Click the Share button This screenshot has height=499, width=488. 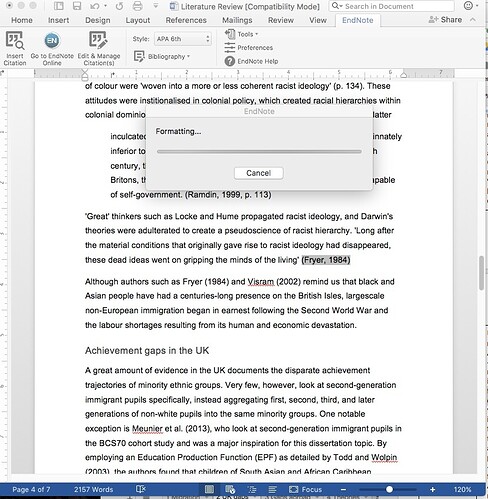coord(445,20)
